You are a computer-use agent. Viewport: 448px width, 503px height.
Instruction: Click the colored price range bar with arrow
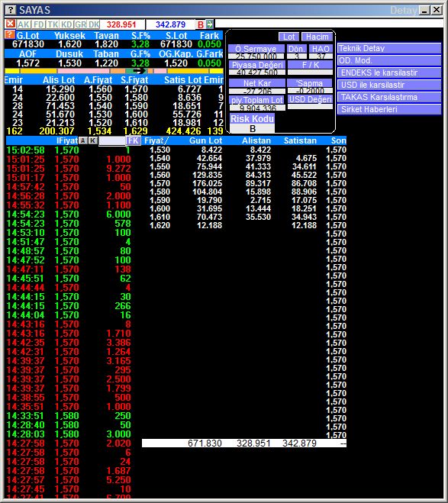tap(114, 71)
